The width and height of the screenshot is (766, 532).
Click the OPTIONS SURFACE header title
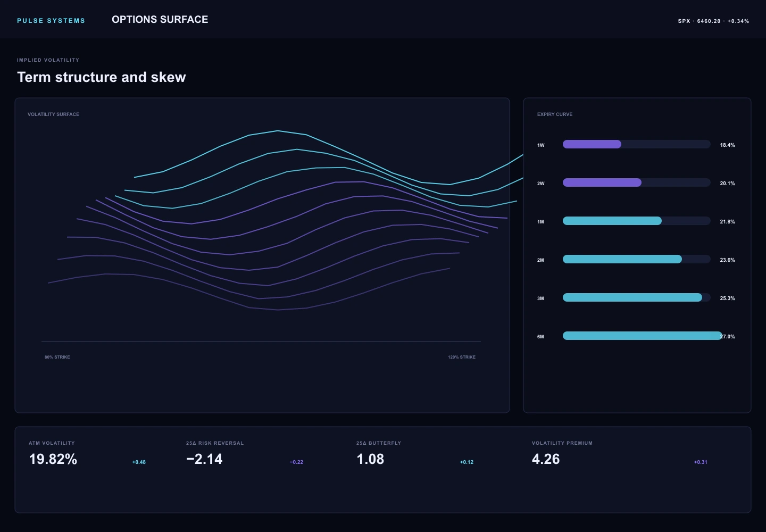(160, 19)
